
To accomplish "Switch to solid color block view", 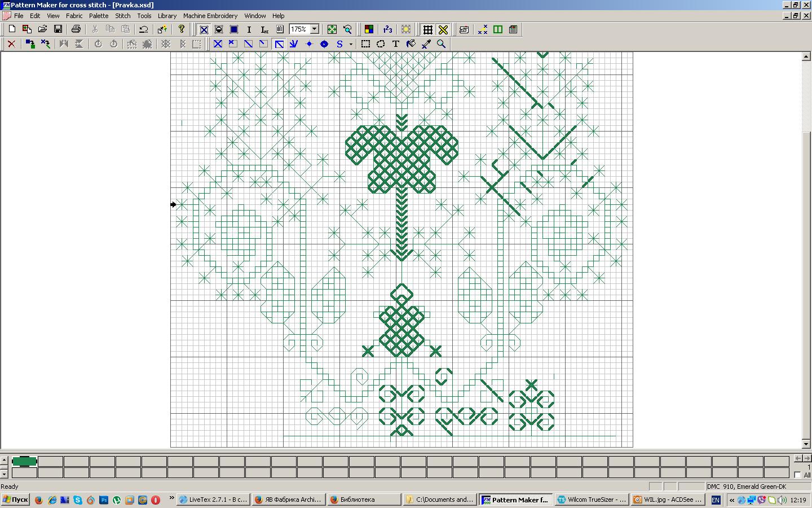I will [x=234, y=29].
